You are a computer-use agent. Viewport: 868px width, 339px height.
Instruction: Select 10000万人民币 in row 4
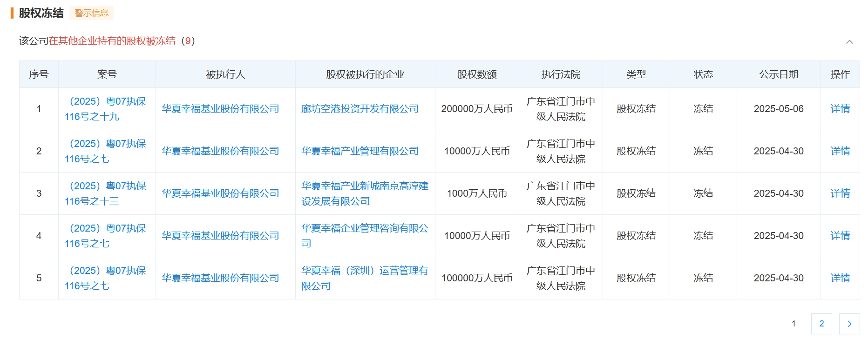pyautogui.click(x=477, y=236)
